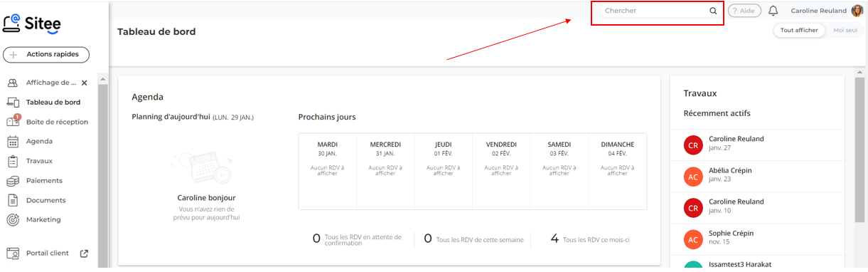Select Mardi 30 Jan. day column

[327, 171]
